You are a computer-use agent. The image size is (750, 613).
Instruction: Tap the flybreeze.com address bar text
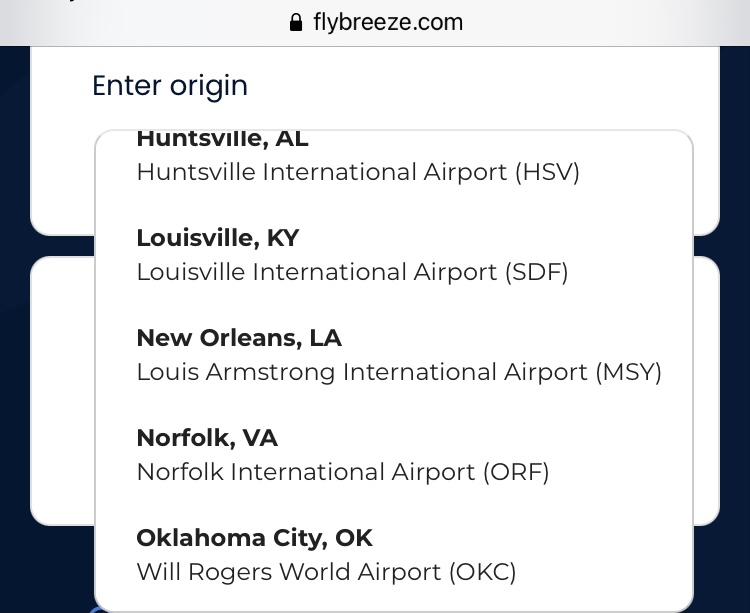click(388, 22)
